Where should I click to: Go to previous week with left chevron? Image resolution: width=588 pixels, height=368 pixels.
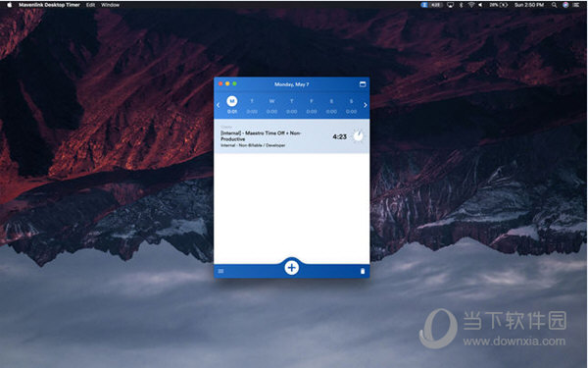pyautogui.click(x=219, y=105)
